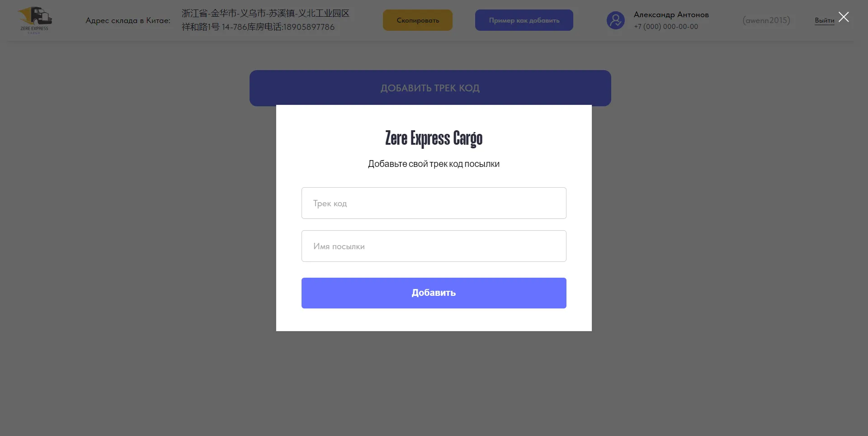Click the Zere Express truck logo
The width and height of the screenshot is (868, 436).
tap(35, 20)
